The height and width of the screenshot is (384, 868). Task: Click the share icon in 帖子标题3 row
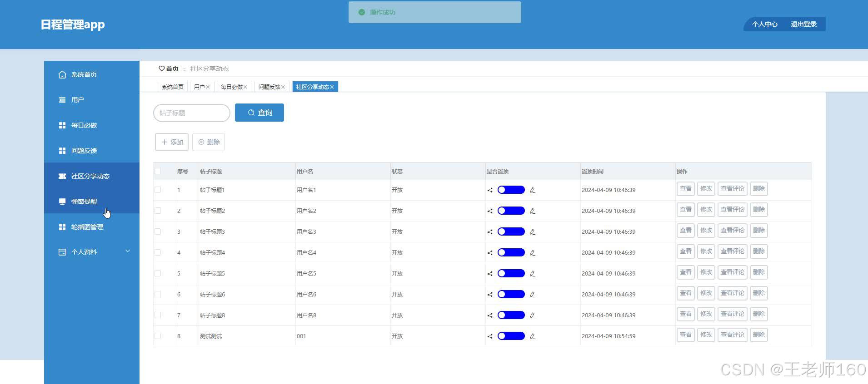[x=490, y=232]
